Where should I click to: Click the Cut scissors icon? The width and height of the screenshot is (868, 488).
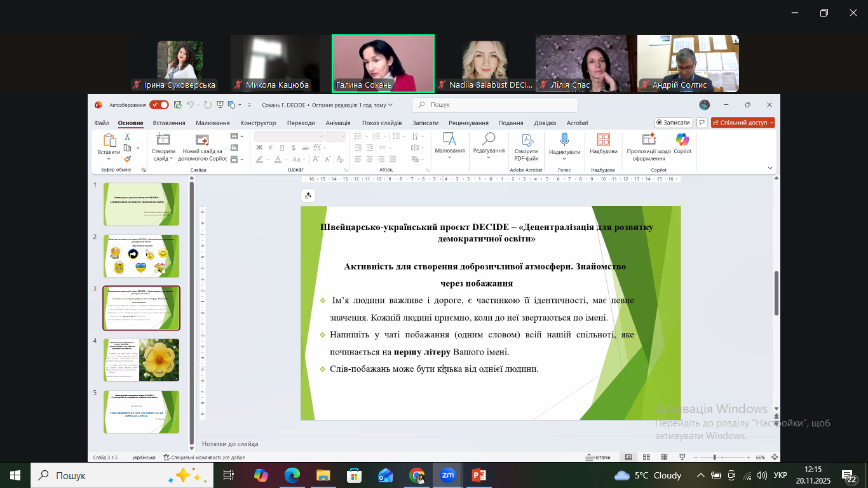127,137
